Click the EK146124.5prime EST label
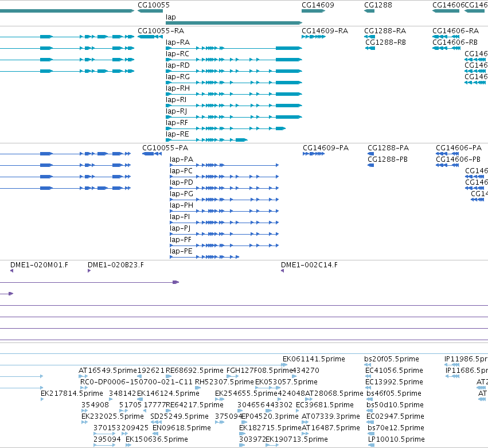This screenshot has width=488, height=448. click(168, 394)
